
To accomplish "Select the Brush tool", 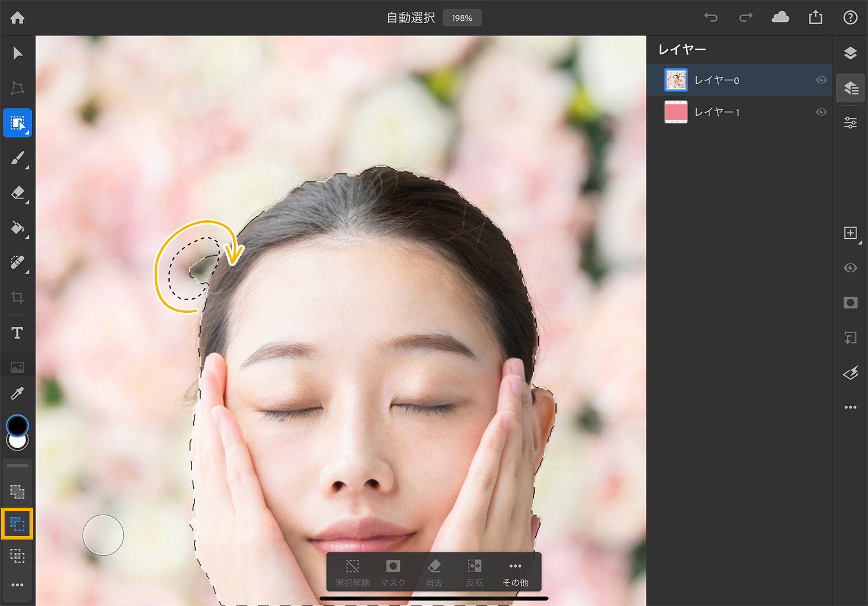I will click(x=17, y=158).
